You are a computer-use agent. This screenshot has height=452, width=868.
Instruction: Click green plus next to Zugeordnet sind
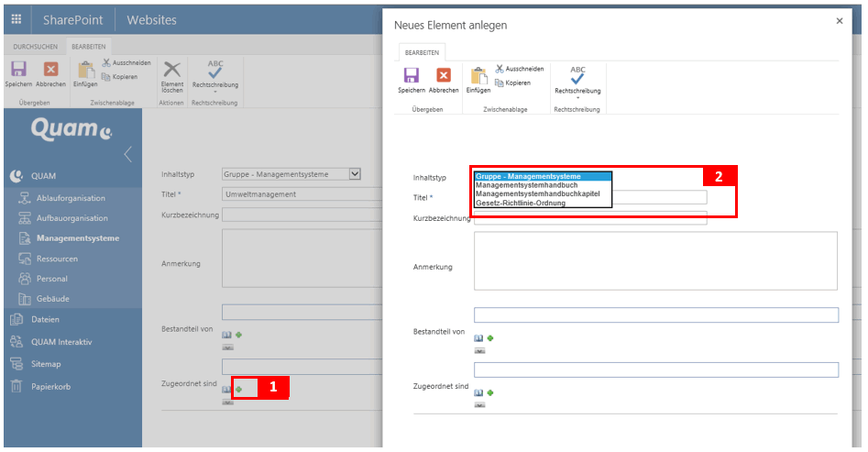(x=238, y=390)
